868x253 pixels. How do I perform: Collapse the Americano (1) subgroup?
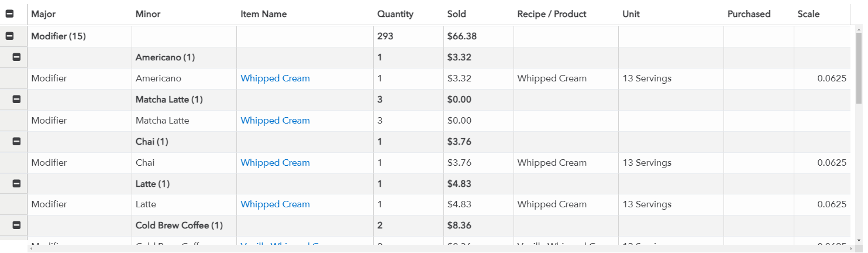[x=16, y=57]
